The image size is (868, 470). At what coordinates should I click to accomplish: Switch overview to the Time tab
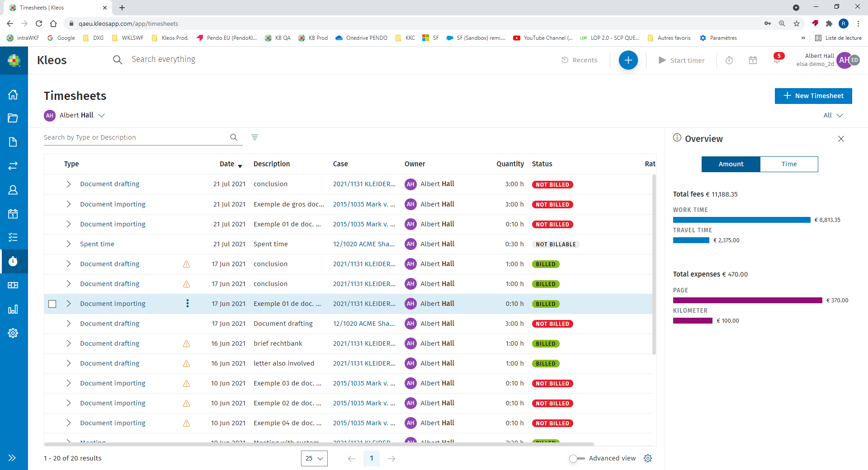tap(789, 164)
